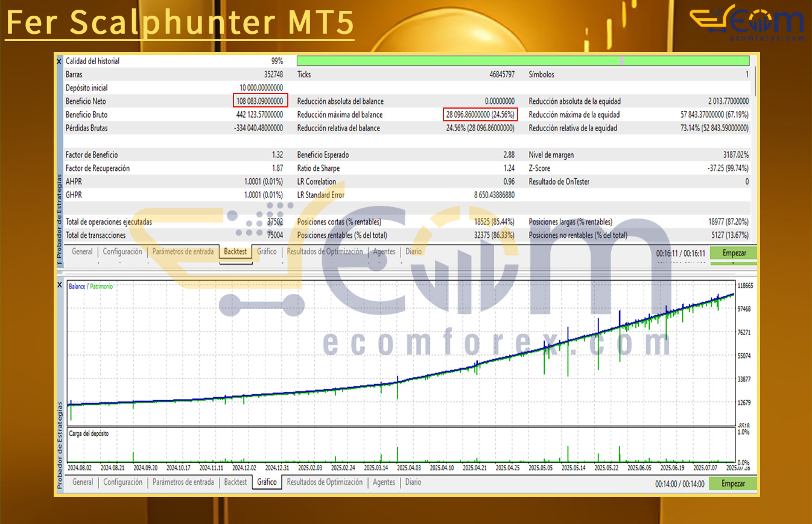This screenshot has height=524, width=812.
Task: Open Resultados de Optimización tab under the chart
Action: pyautogui.click(x=325, y=482)
